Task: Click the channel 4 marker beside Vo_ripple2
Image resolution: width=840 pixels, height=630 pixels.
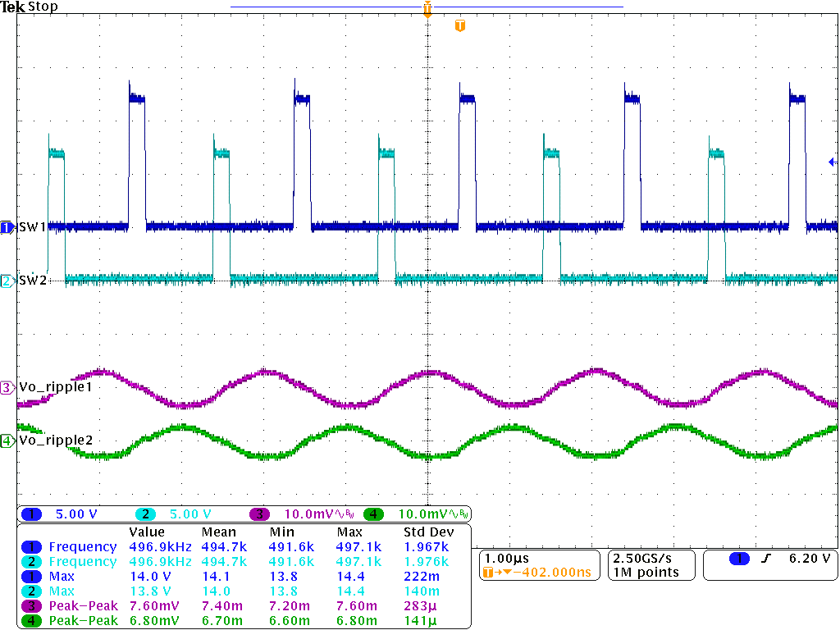Action: tap(7, 441)
